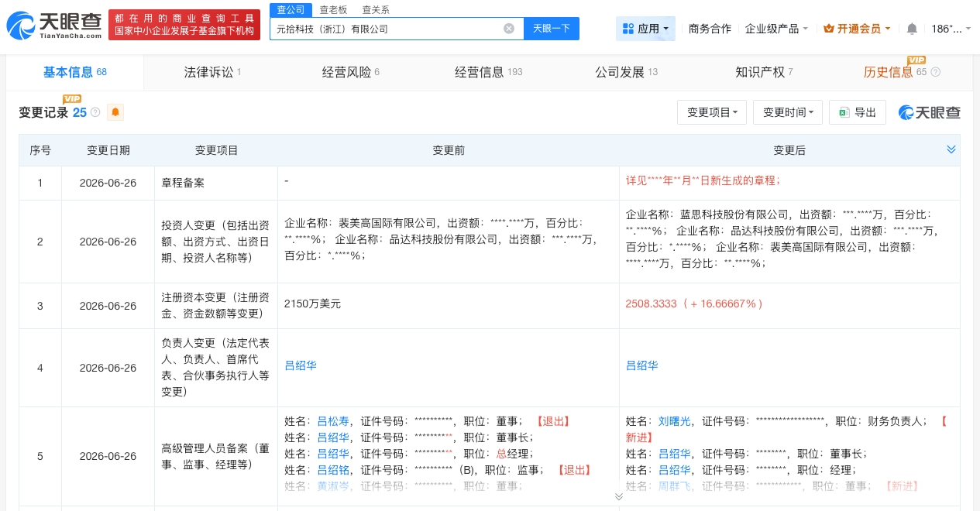Clear the search box with the X icon
Image resolution: width=980 pixels, height=511 pixels.
509,29
